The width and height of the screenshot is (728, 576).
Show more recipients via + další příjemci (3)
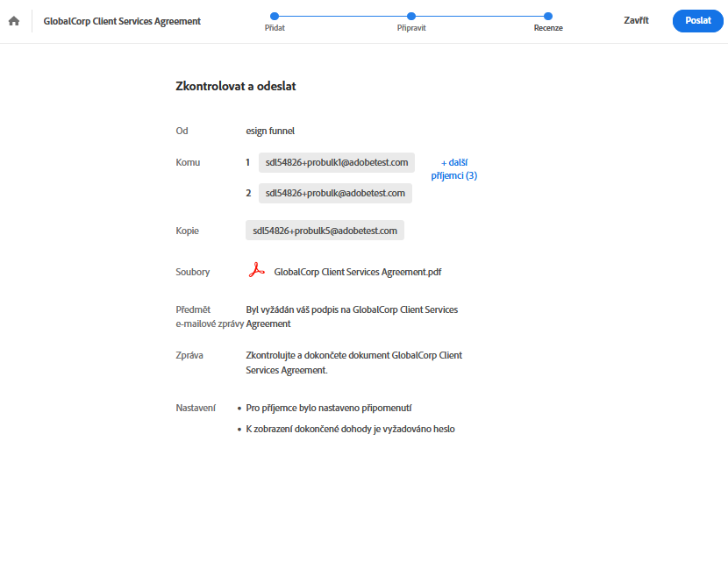coord(454,169)
